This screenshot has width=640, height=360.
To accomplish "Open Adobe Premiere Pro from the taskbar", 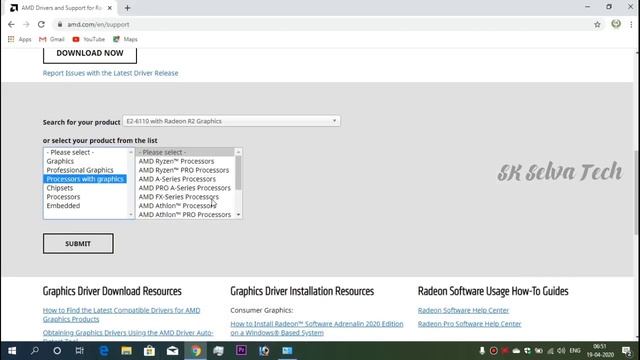I will [x=241, y=351].
